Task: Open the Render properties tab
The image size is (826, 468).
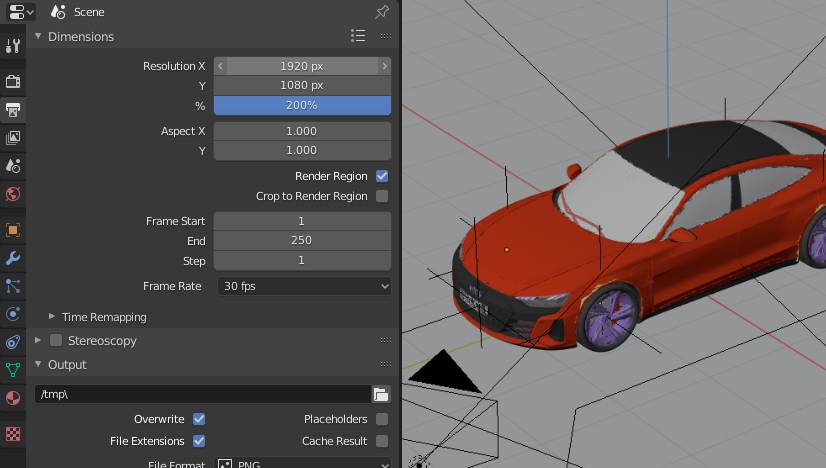Action: pos(13,81)
